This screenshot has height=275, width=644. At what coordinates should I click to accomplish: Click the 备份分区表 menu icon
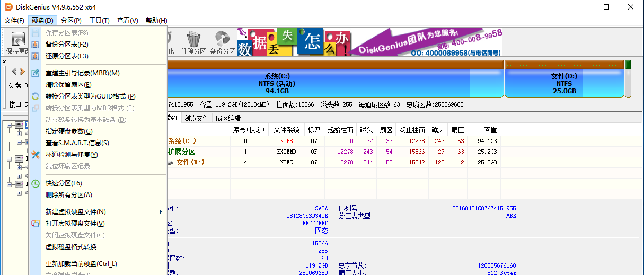36,45
